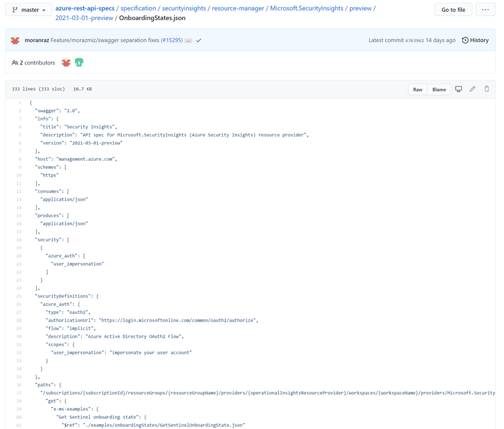Click the 10.7 KB file size text

click(82, 89)
